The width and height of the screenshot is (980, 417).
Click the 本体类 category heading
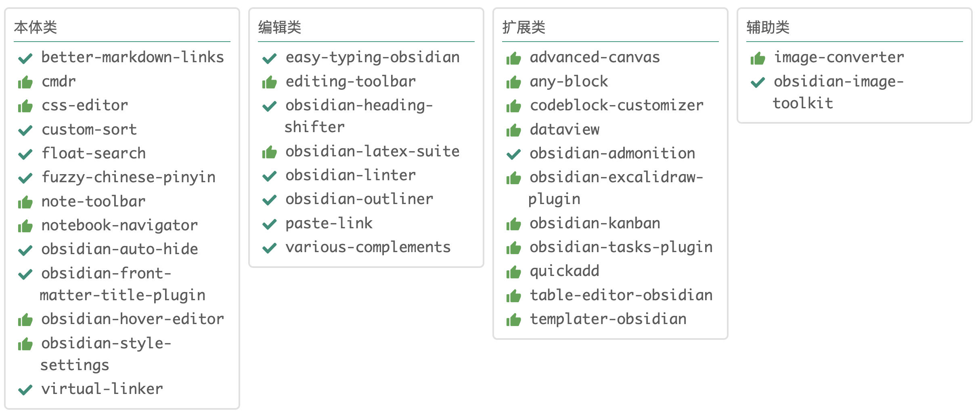36,27
